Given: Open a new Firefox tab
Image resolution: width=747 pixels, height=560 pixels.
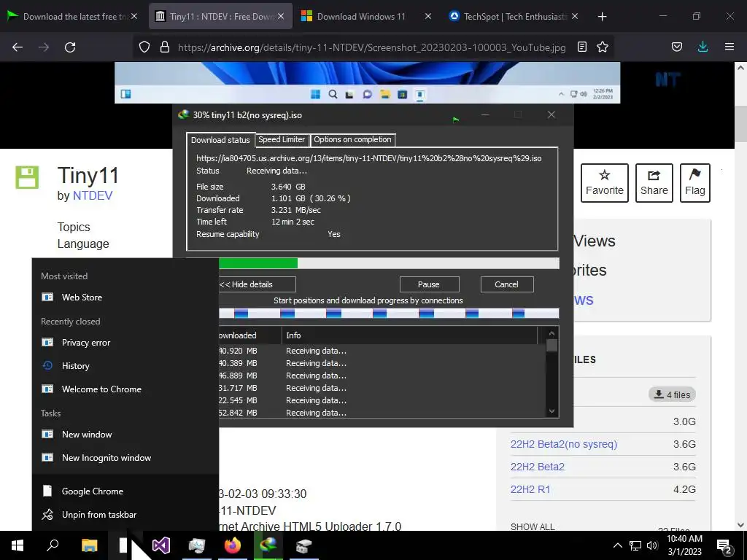Looking at the screenshot, I should click(x=602, y=17).
